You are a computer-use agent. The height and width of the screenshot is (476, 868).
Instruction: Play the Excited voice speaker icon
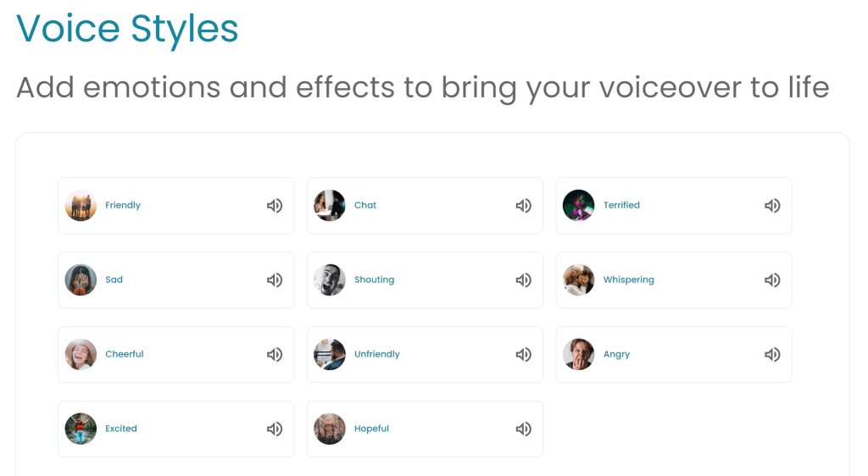(x=275, y=429)
